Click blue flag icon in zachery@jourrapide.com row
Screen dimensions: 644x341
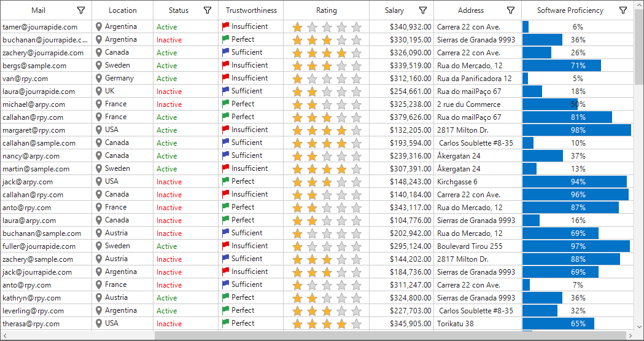pyautogui.click(x=225, y=53)
